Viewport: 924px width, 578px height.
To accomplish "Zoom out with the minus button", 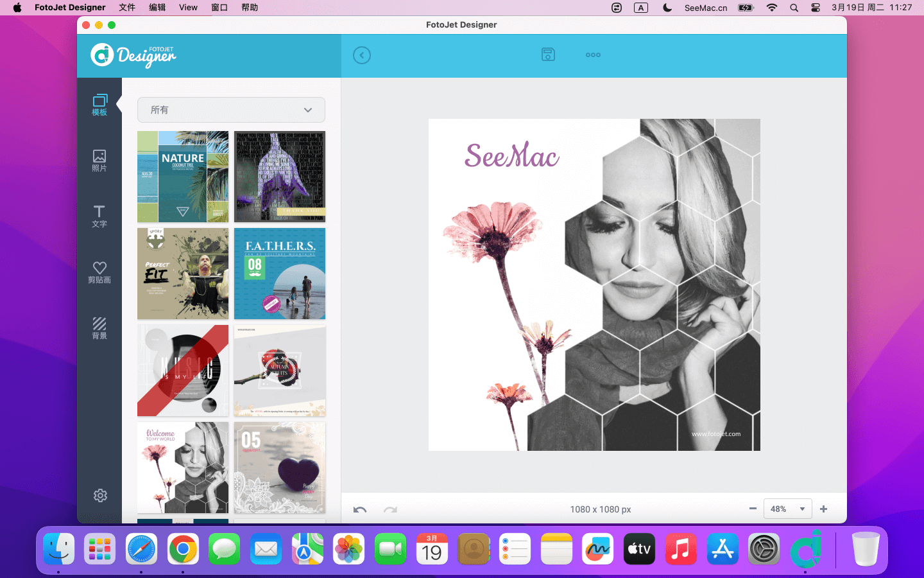I will [x=753, y=509].
